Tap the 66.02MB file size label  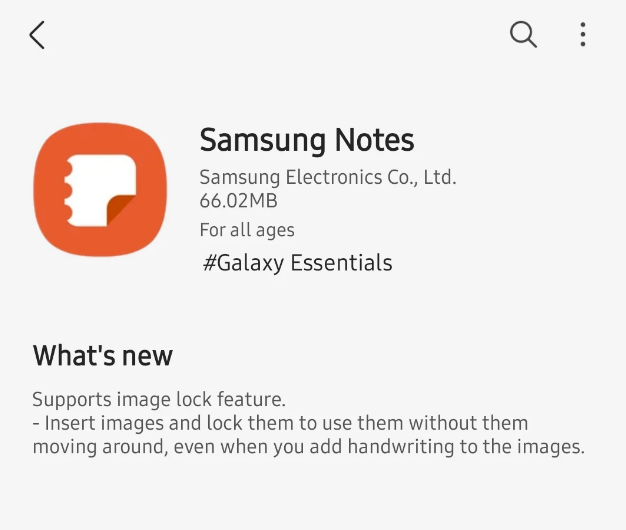coord(238,200)
